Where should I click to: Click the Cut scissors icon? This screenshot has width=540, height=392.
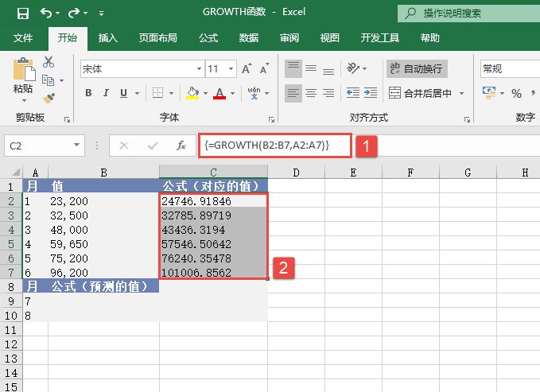[x=49, y=62]
